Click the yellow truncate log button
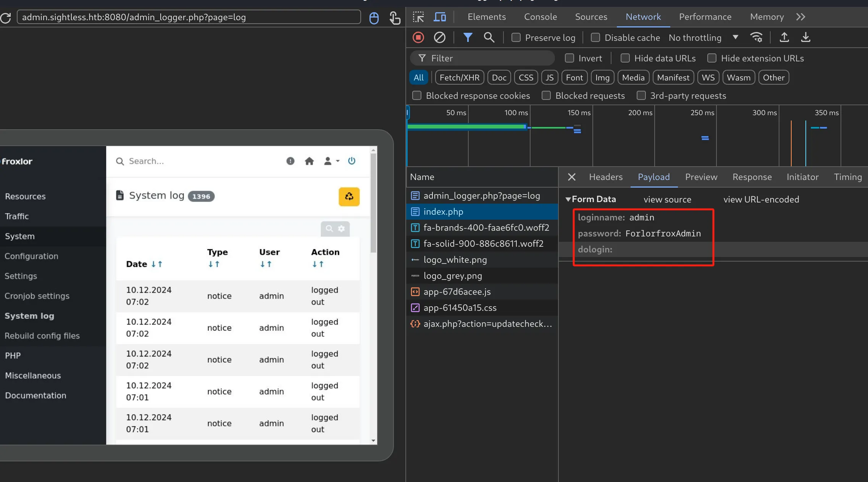Image resolution: width=868 pixels, height=482 pixels. click(x=349, y=196)
